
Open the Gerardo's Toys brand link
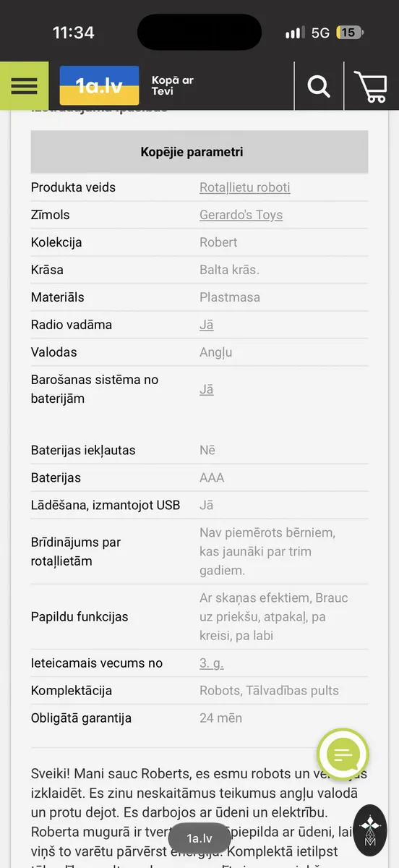pyautogui.click(x=241, y=215)
